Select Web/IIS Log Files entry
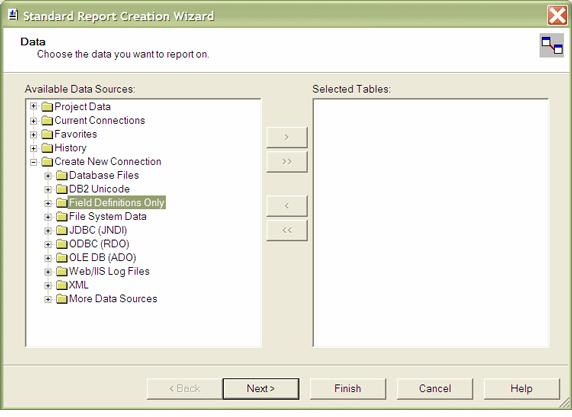 pyautogui.click(x=109, y=271)
